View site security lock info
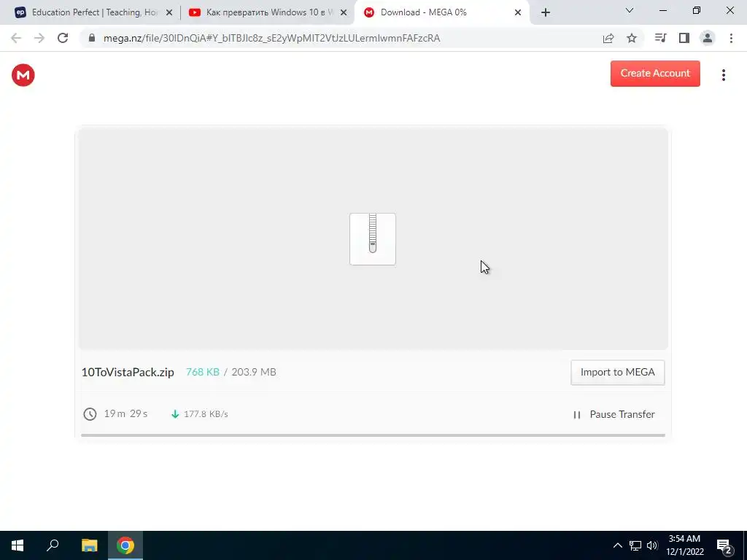 [92, 38]
